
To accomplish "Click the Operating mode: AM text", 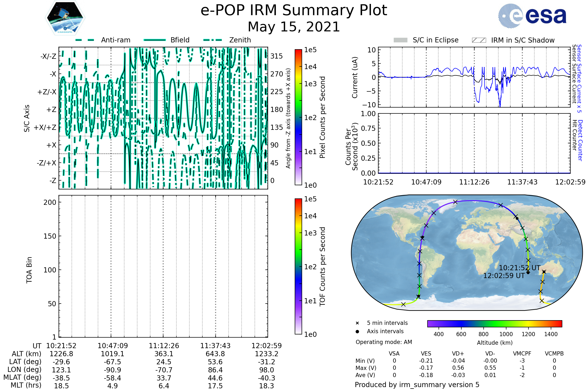I will click(384, 342).
